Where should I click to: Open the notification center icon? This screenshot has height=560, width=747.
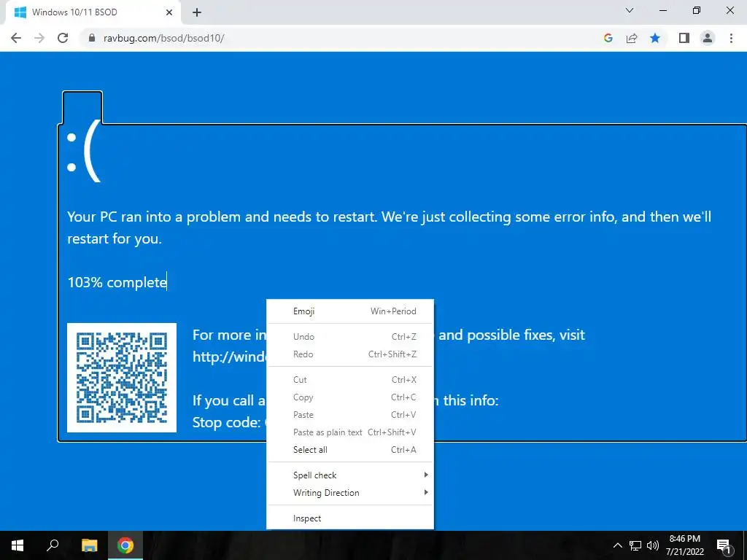click(723, 545)
